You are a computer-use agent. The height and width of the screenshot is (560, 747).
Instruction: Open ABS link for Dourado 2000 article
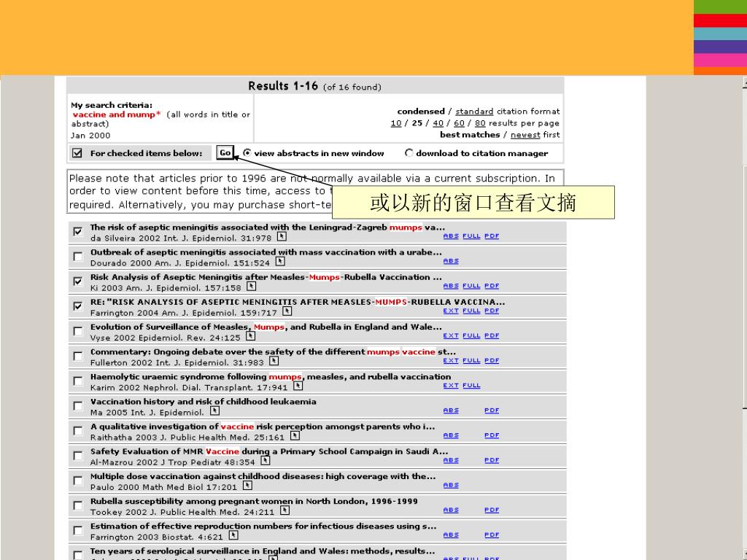[x=451, y=261]
